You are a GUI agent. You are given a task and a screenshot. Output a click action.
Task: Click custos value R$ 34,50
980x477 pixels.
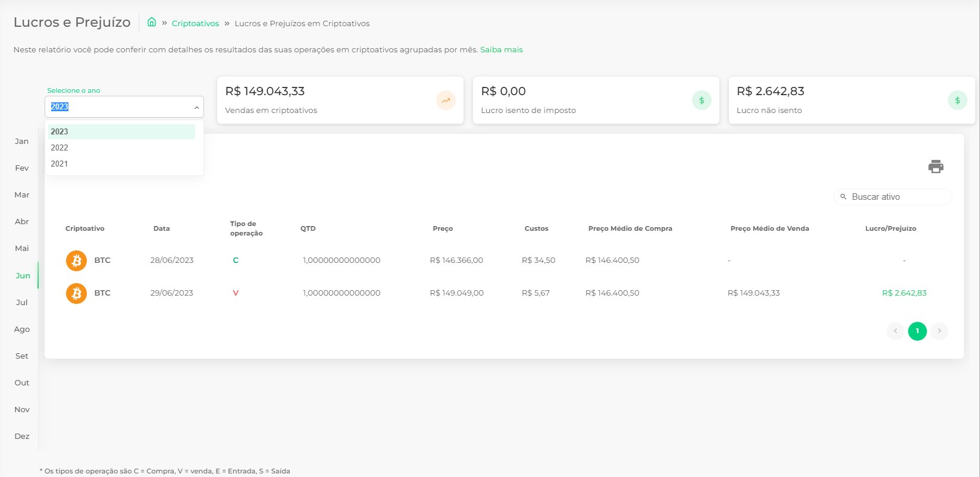coord(538,261)
